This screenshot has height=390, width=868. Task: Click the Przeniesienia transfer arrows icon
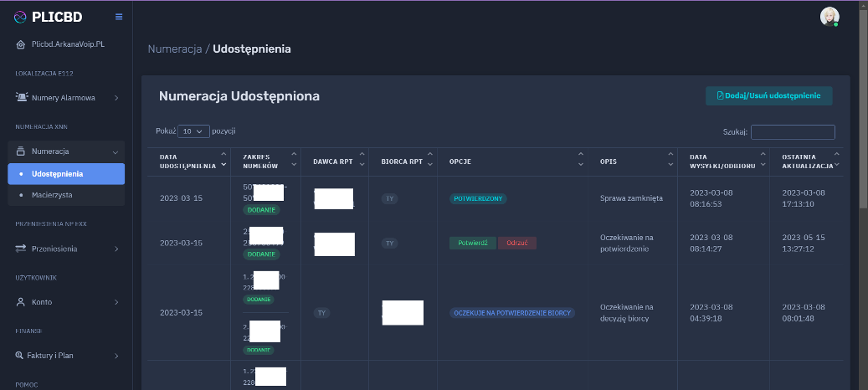coord(21,249)
